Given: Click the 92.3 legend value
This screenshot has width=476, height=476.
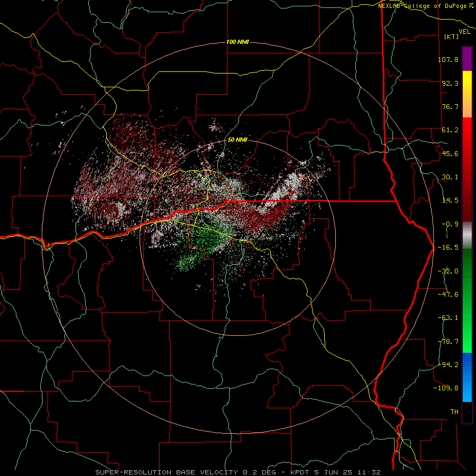Looking at the screenshot, I should click(450, 83).
